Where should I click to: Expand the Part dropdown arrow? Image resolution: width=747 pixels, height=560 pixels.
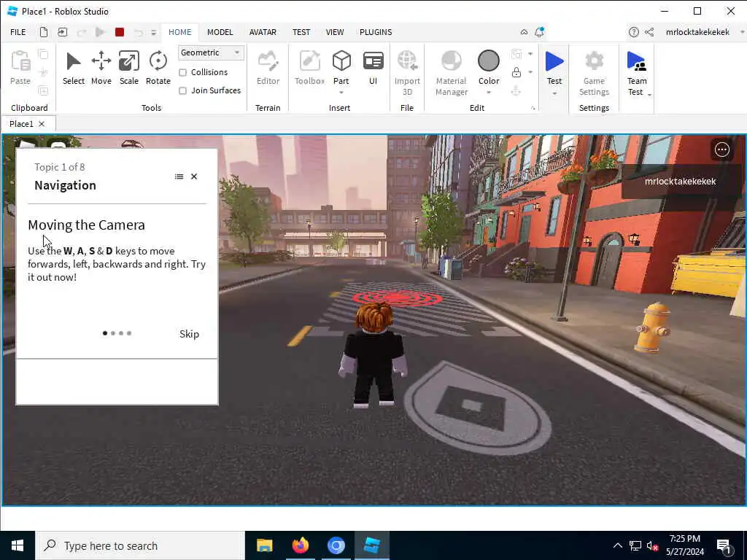(341, 93)
